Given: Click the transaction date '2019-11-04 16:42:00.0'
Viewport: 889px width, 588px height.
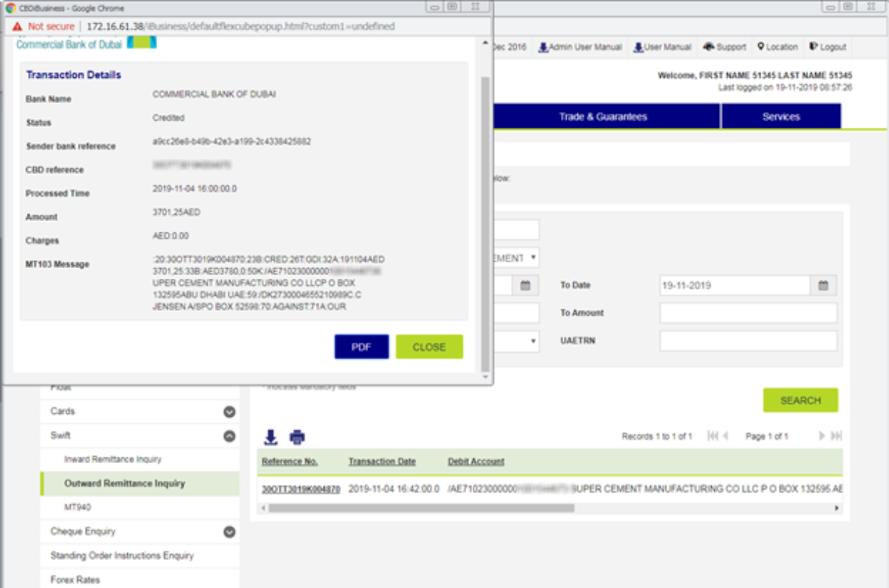Looking at the screenshot, I should pyautogui.click(x=394, y=489).
